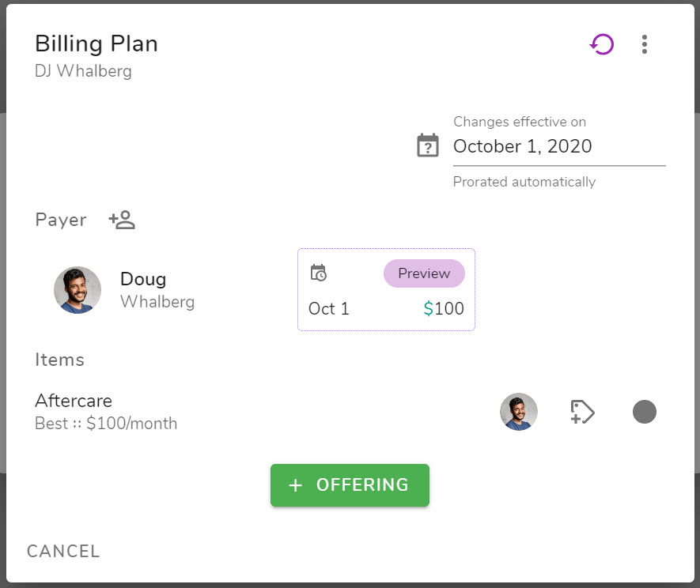The width and height of the screenshot is (700, 588).
Task: Click the $100 amount in preview card
Action: coord(444,309)
